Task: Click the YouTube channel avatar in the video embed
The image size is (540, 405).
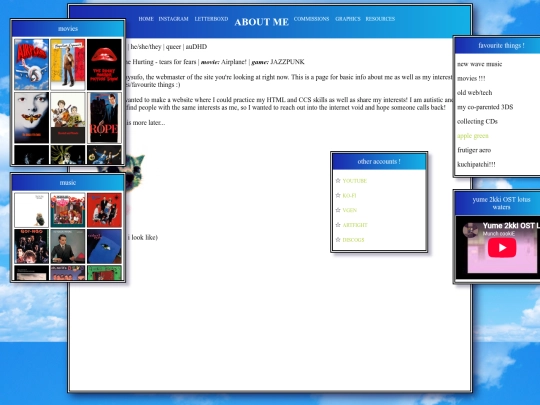Action: pyautogui.click(x=470, y=230)
